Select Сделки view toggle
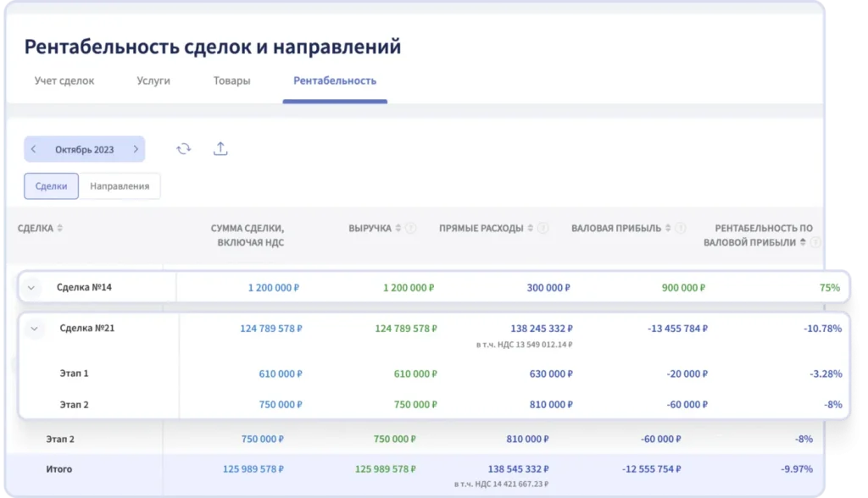868x498 pixels. [51, 186]
